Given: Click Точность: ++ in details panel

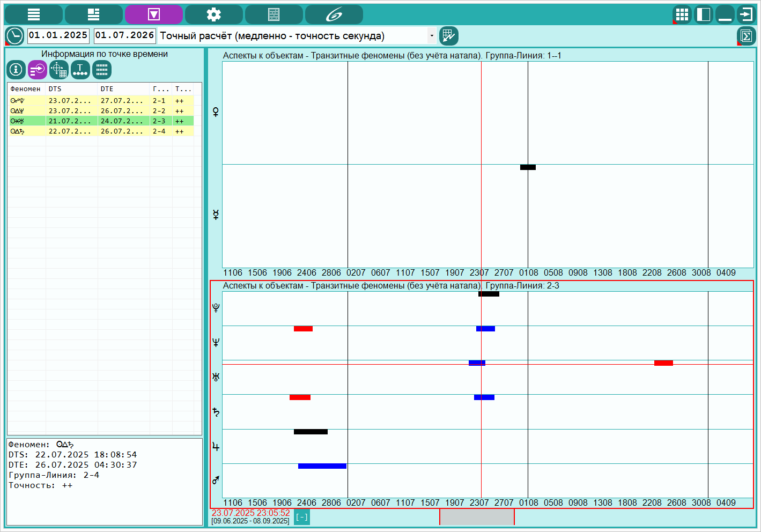Looking at the screenshot, I should coord(40,485).
